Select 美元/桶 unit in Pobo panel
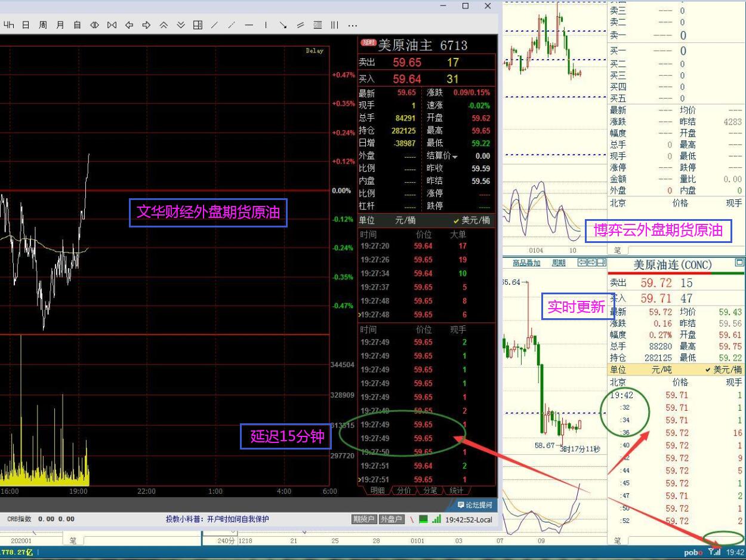 pyautogui.click(x=723, y=370)
